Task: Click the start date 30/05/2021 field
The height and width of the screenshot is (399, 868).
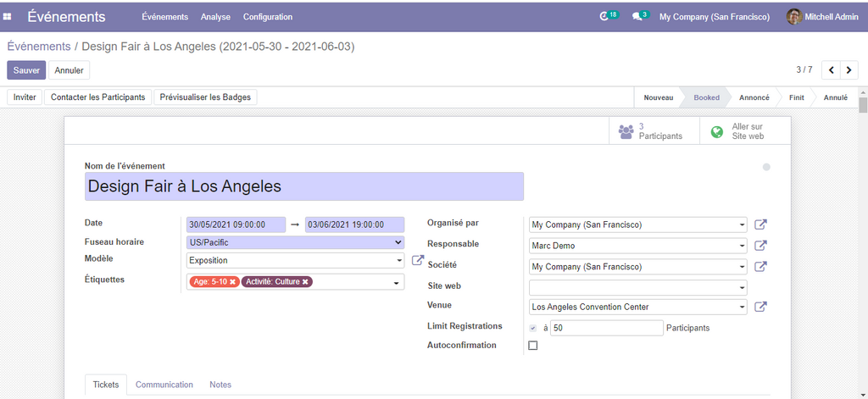Action: point(236,224)
